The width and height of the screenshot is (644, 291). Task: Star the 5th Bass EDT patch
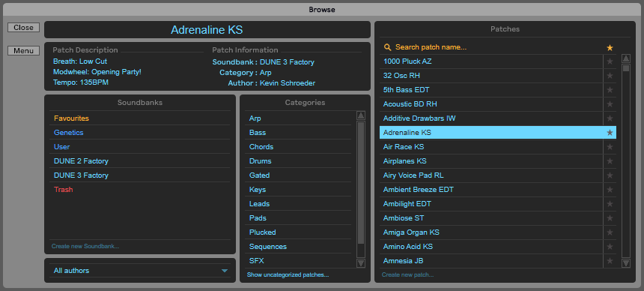pyautogui.click(x=610, y=90)
